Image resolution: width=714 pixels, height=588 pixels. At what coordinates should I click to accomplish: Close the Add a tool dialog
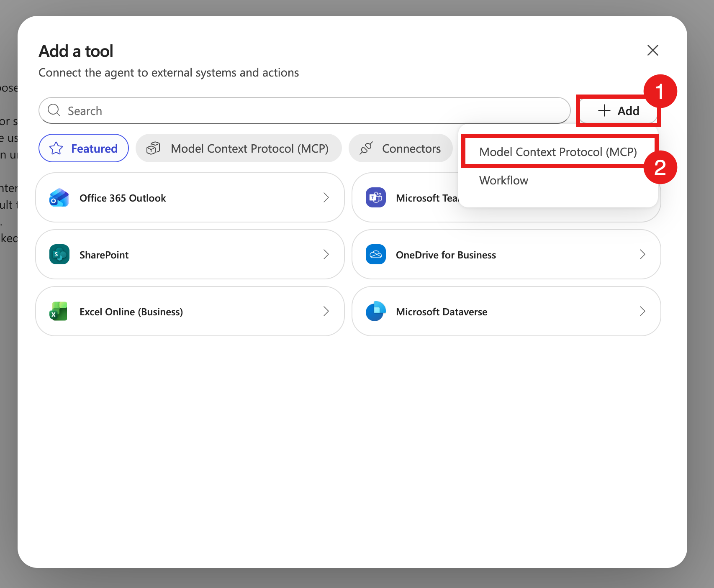(652, 50)
